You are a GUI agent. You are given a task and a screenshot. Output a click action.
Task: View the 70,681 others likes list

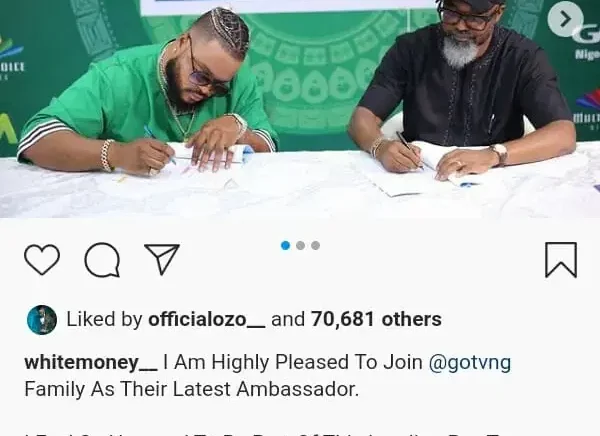pos(376,319)
